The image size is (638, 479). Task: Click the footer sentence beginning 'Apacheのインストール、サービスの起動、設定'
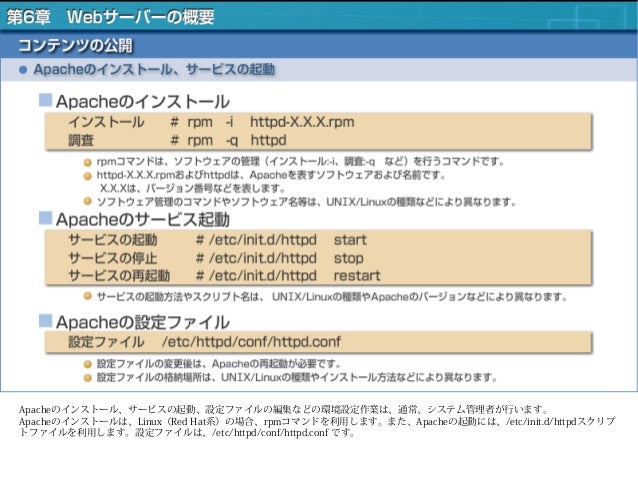click(x=284, y=409)
